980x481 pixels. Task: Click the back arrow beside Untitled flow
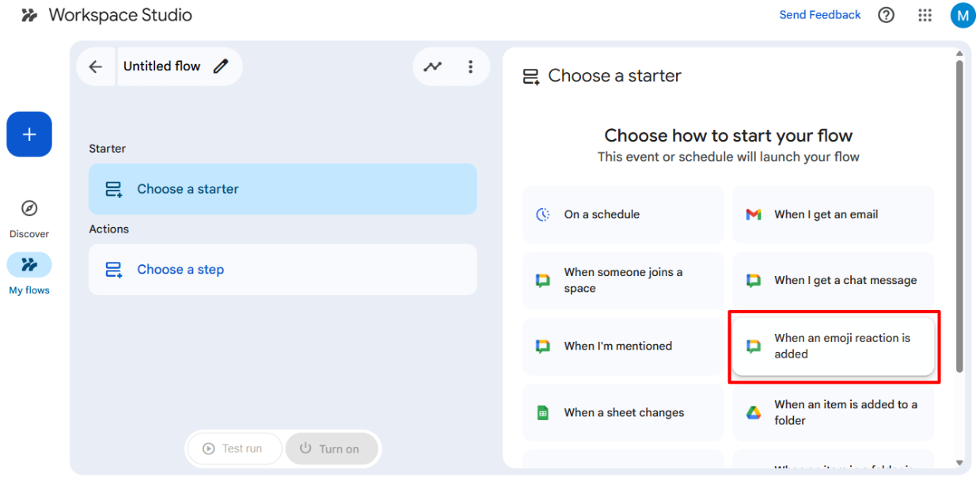[96, 67]
